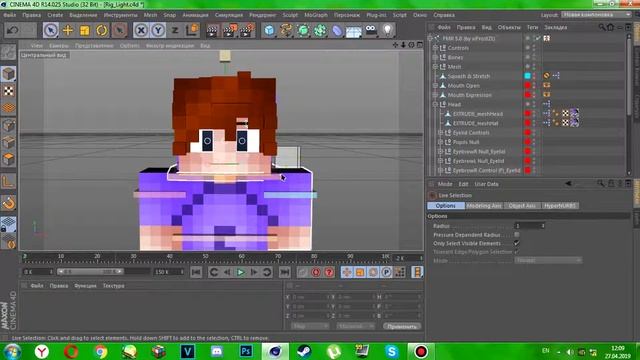Screen dimensions: 640x360
Task: Toggle Z axis lock
Action: (175, 30)
